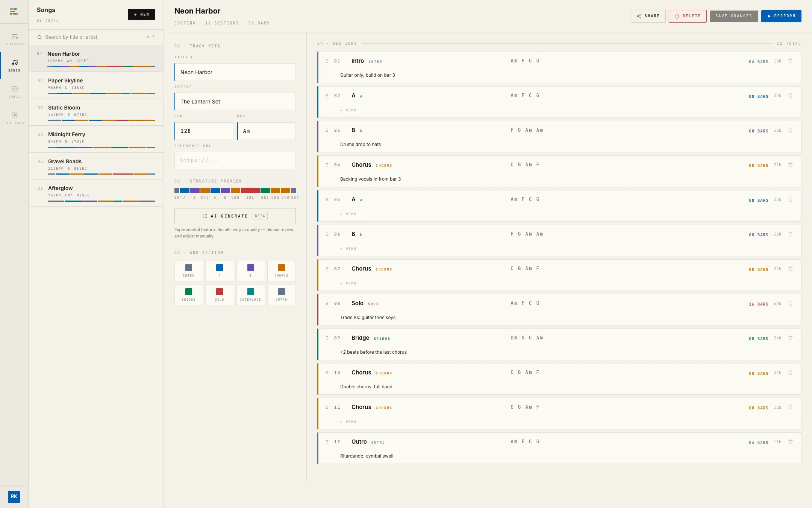
Task: Click the Delete song button
Action: (688, 16)
